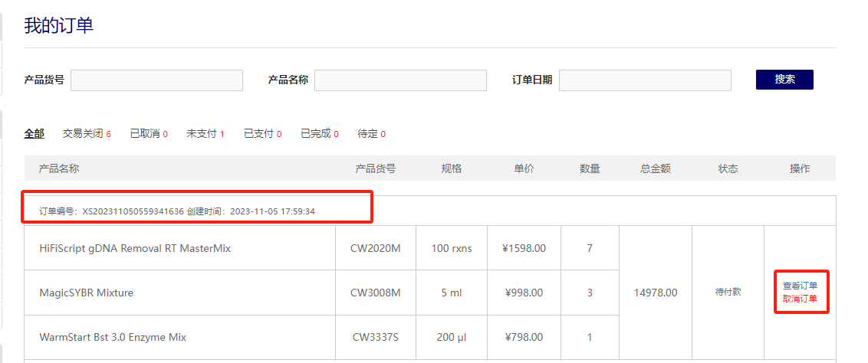Viewport: 868px width, 363px height.
Task: Click the order number XS202311050559341636
Action: point(133,211)
